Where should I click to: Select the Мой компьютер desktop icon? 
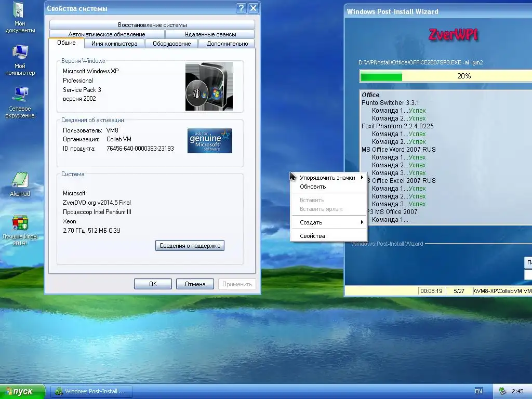click(20, 60)
